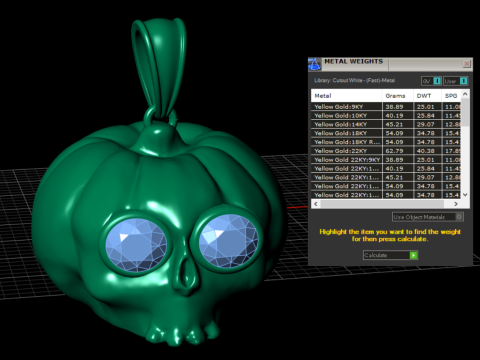Select the Yellow Gold:18KY R... row
The image size is (480, 360).
(x=387, y=142)
